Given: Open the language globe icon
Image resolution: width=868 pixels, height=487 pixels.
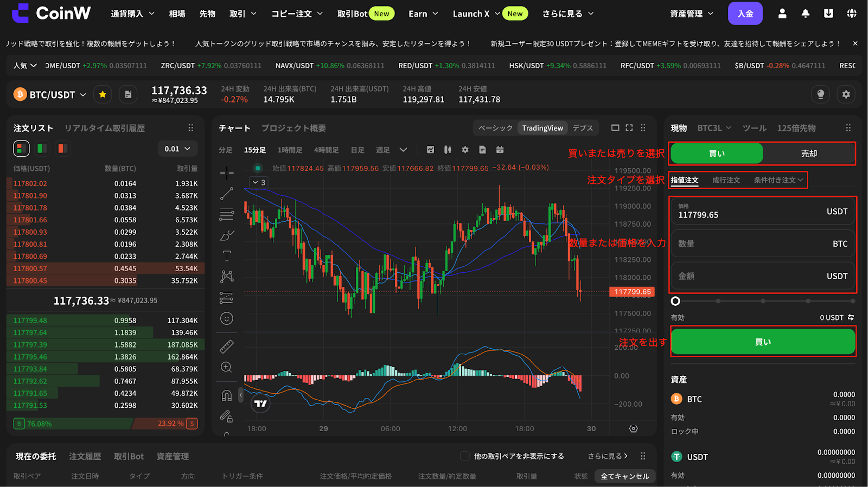Looking at the screenshot, I should pos(852,14).
